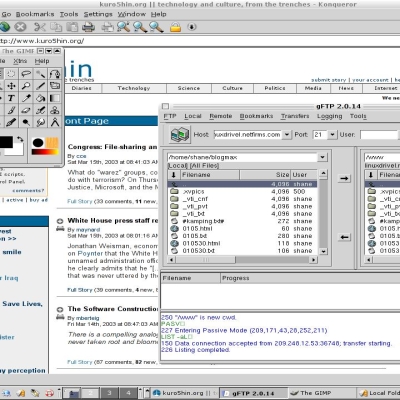400x400 pixels.
Task: Select the Smudge tool in GIMP
Action: coord(41,122)
